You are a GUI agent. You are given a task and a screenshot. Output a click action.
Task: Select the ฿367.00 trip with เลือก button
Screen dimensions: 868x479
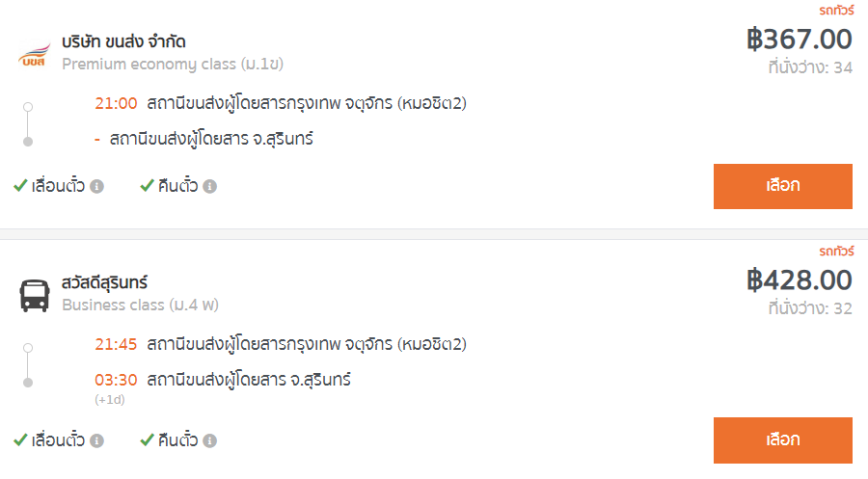(783, 186)
